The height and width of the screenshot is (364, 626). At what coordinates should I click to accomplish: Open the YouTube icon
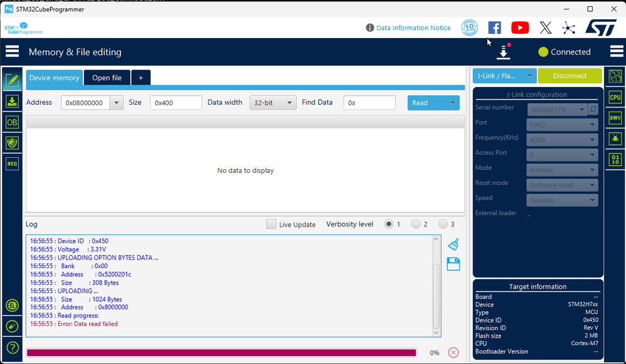[x=520, y=28]
